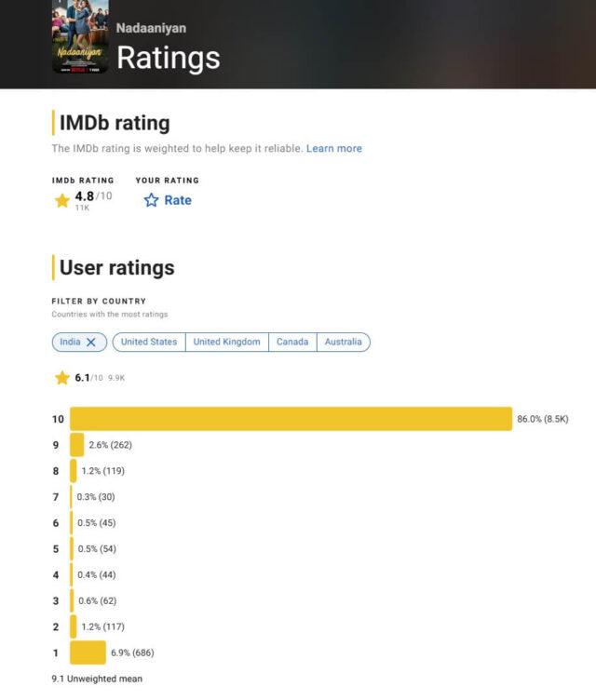Viewport: 596px width, 700px height.
Task: Click the 10-star rating bar
Action: 291,419
